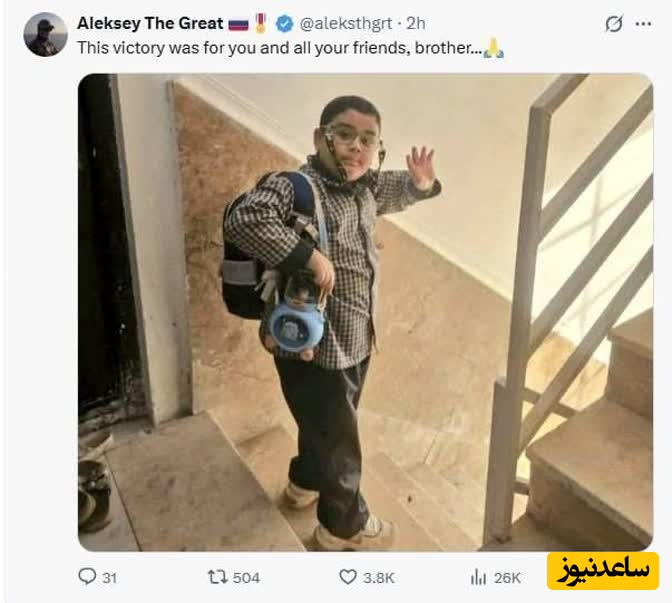Click the medal emoji beside name

pos(261,23)
